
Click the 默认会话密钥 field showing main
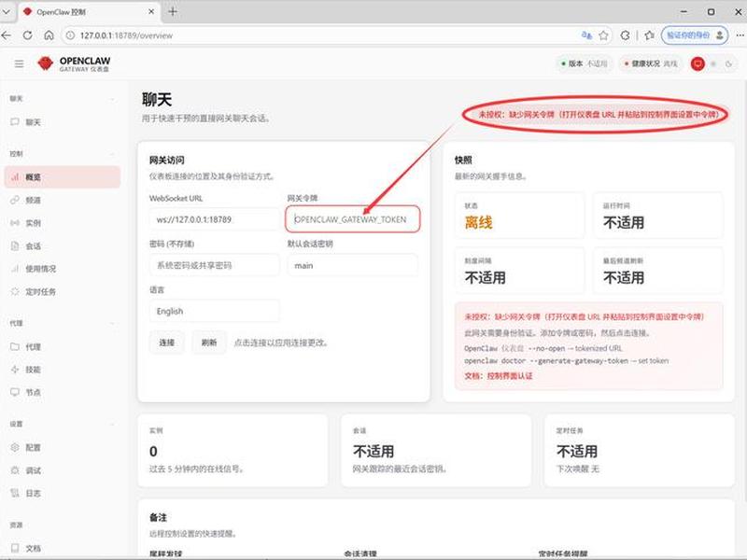point(353,265)
